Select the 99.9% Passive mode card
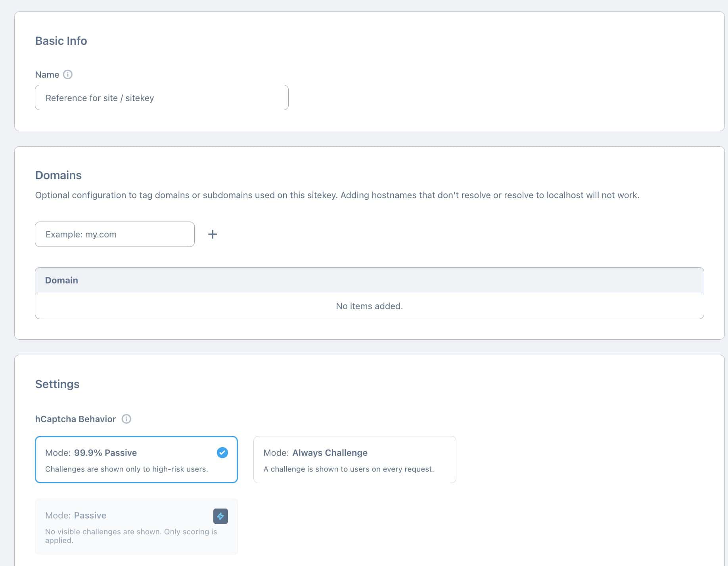 [x=119, y=460]
